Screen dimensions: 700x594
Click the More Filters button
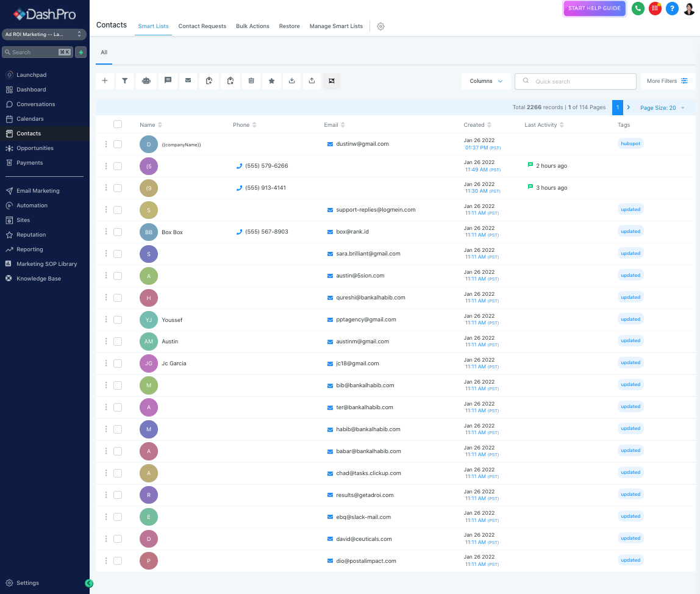tap(667, 81)
